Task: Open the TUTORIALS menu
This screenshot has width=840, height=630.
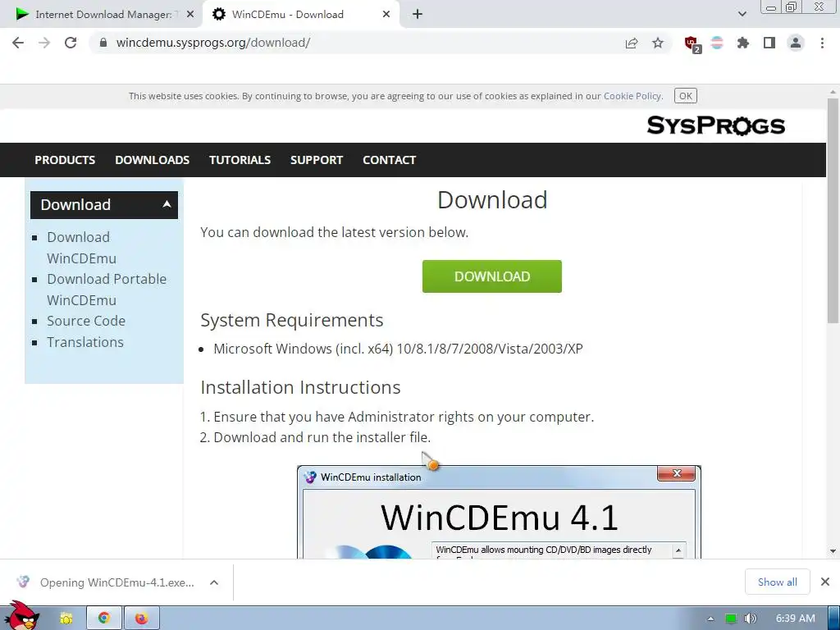Action: click(x=240, y=160)
